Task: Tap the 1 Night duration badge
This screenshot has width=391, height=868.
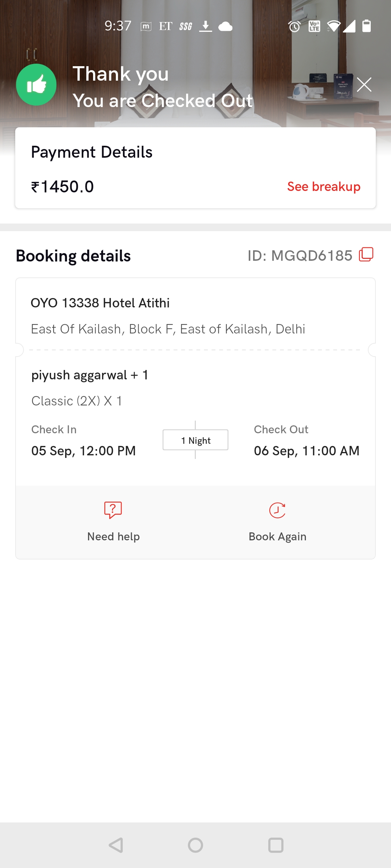Action: pyautogui.click(x=195, y=440)
